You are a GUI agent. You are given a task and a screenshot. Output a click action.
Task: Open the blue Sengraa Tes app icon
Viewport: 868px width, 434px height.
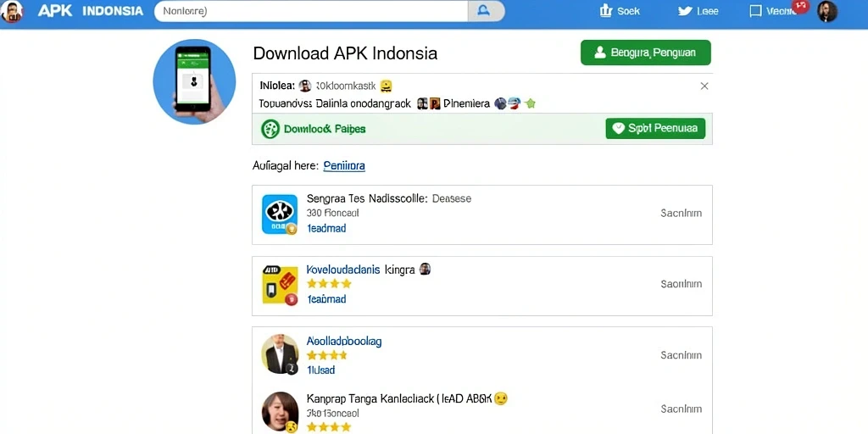280,214
